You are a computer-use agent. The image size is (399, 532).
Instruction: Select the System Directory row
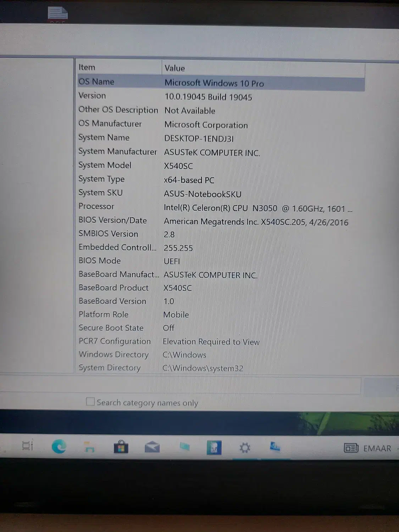click(x=221, y=368)
